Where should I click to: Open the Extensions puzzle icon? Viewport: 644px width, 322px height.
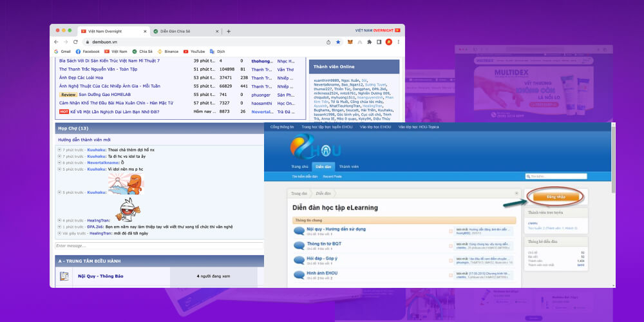[369, 42]
